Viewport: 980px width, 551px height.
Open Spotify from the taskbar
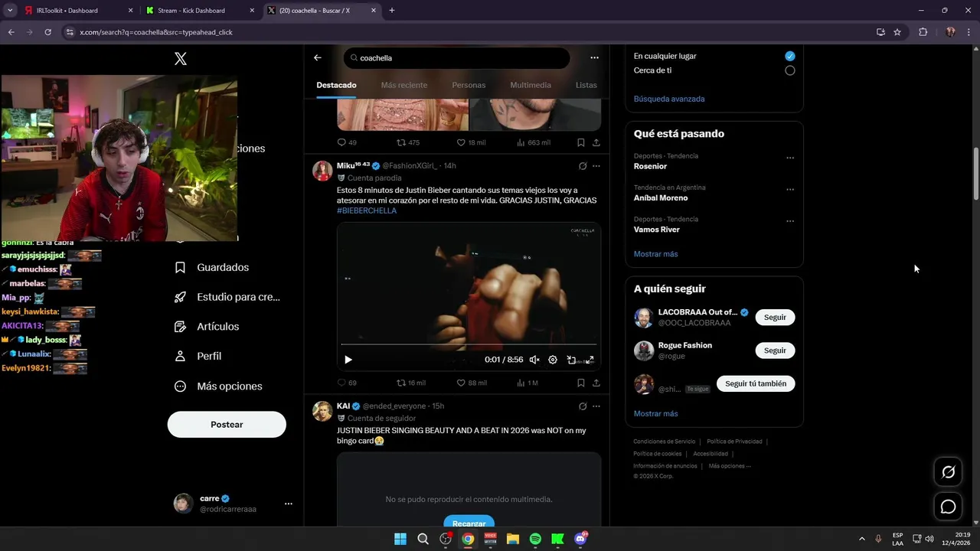[535, 539]
